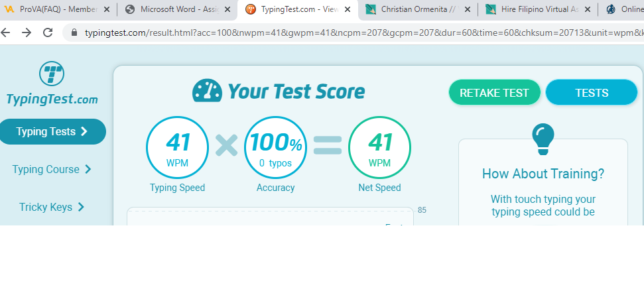Open the Typing Tests sidebar menu

click(52, 131)
